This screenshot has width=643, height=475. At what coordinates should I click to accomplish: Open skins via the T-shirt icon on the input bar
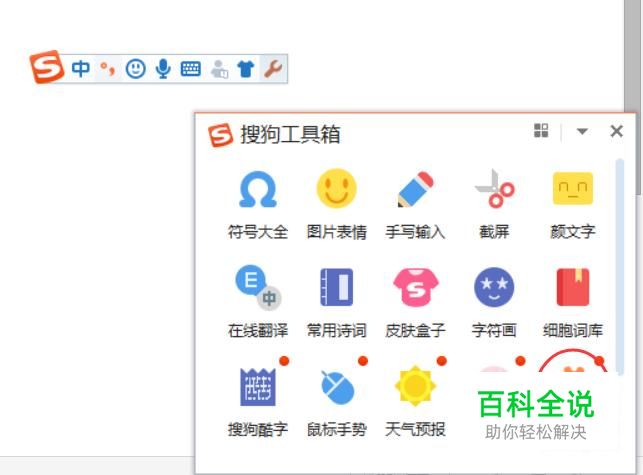point(246,69)
